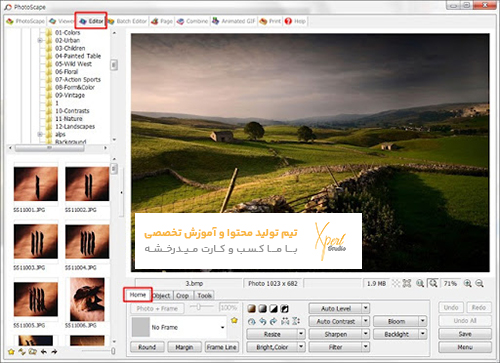Viewport: 500px width, 363px height.
Task: Click the refresh folder icon below thumbnails
Action: (x=22, y=351)
